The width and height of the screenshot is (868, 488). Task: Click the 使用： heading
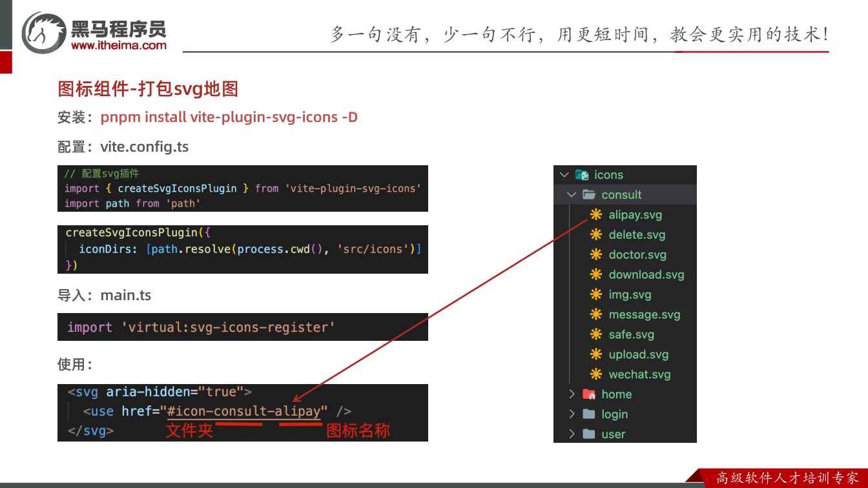click(x=75, y=365)
